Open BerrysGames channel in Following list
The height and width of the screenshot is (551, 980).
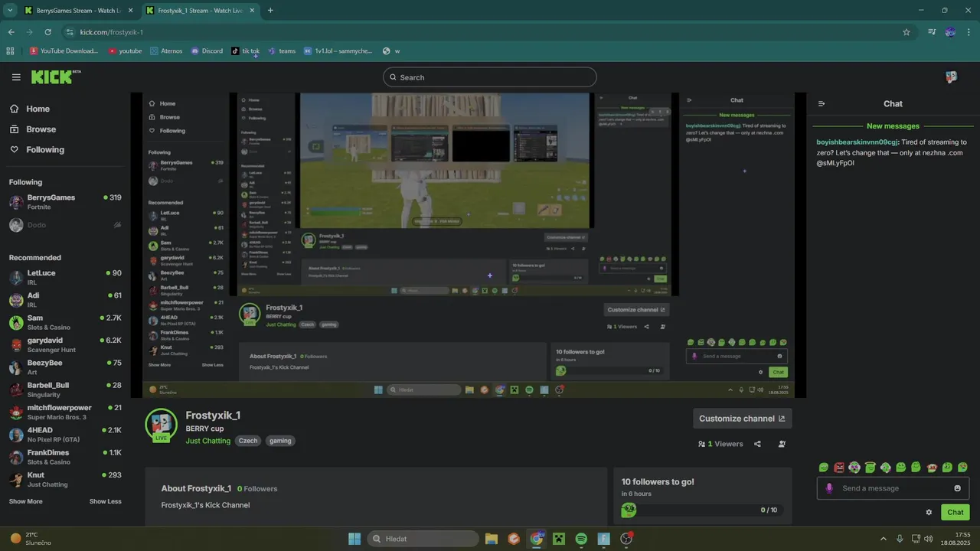pyautogui.click(x=65, y=202)
